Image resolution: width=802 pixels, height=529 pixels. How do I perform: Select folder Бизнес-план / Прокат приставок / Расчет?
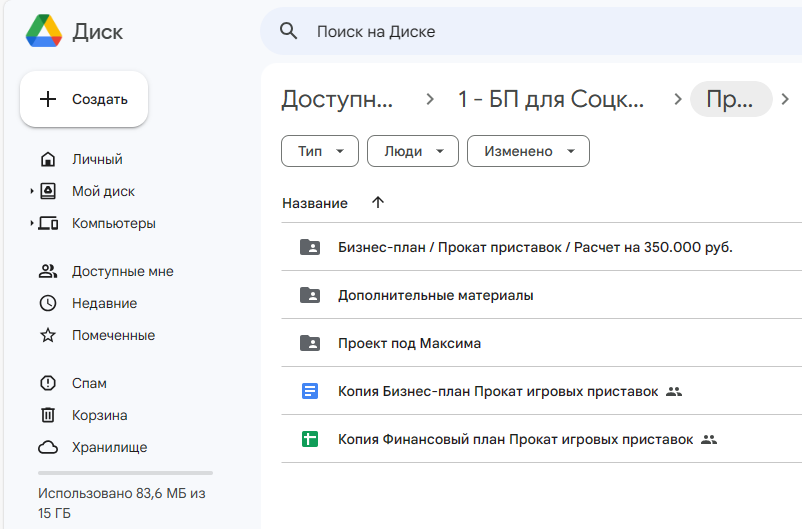pos(542,247)
